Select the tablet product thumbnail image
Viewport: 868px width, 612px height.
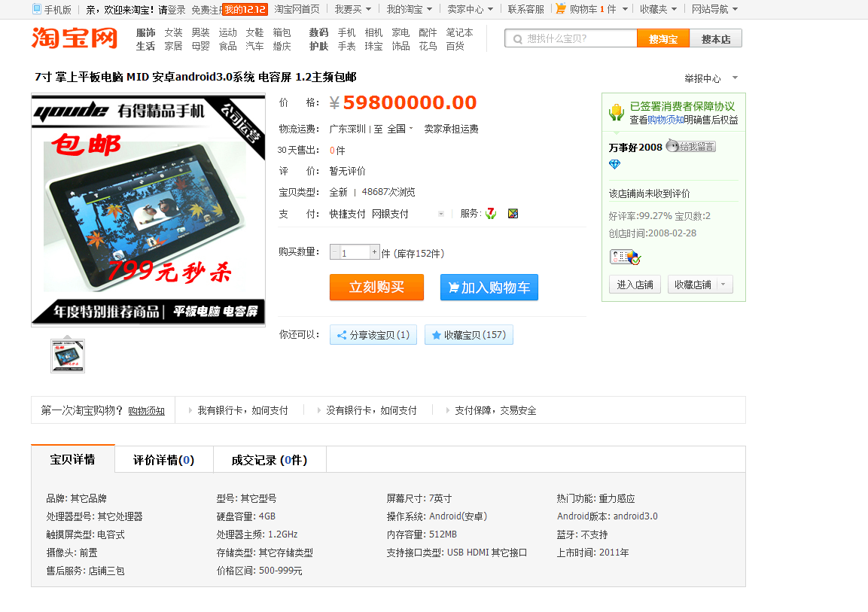(68, 356)
